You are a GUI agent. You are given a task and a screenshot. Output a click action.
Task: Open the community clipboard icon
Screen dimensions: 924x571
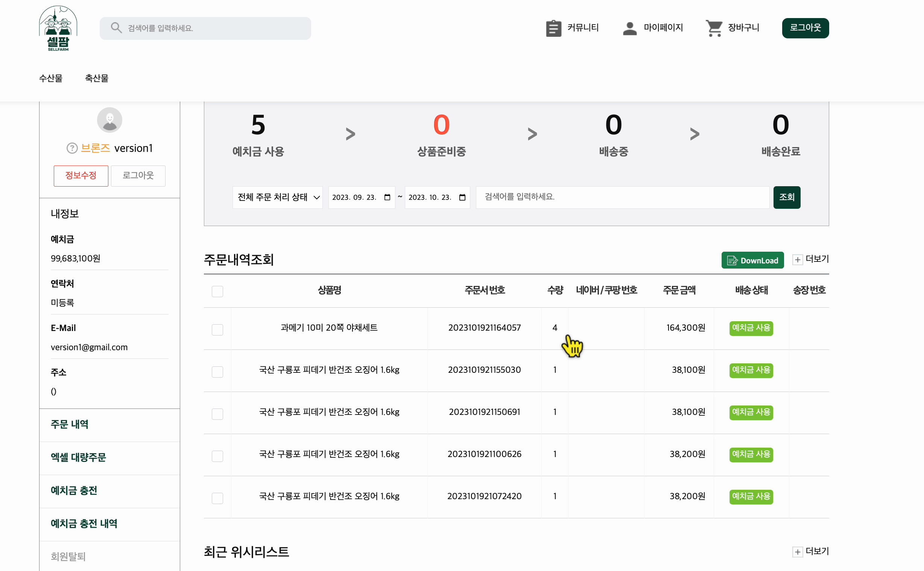tap(553, 28)
